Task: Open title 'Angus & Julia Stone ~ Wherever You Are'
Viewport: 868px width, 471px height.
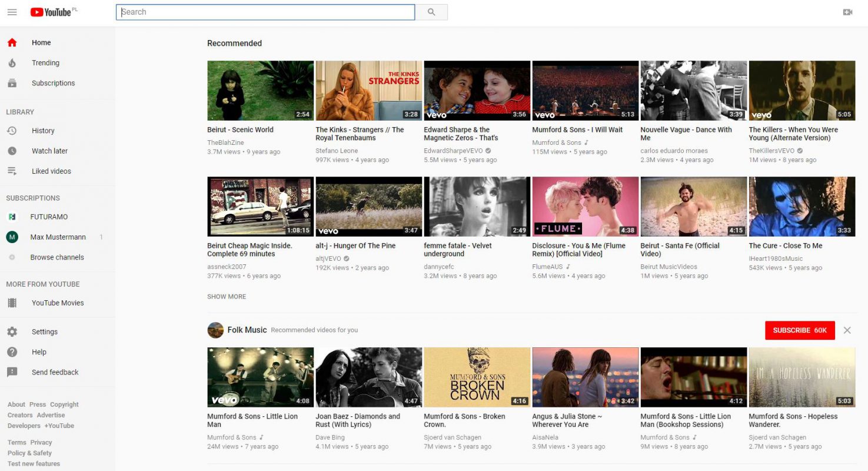Action: [x=567, y=420]
